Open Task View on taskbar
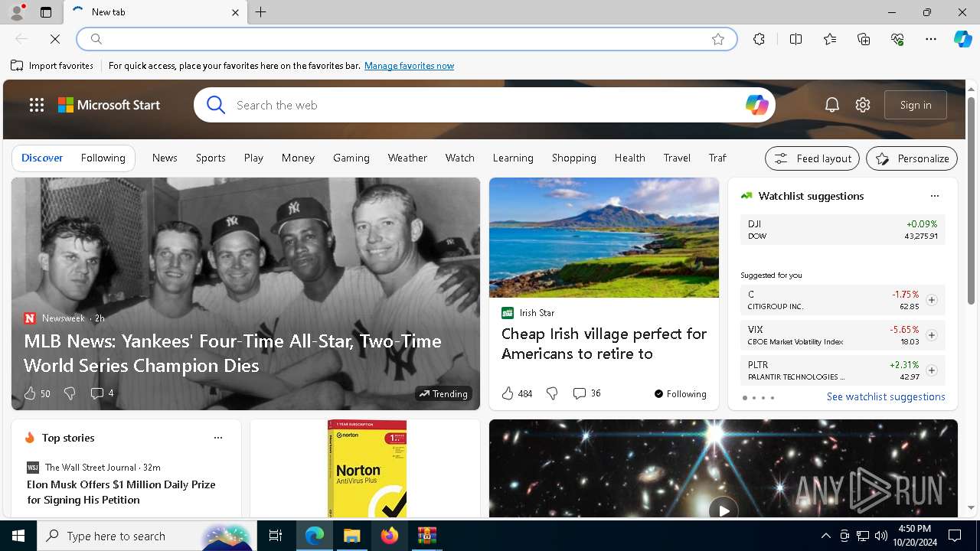The height and width of the screenshot is (551, 980). click(276, 536)
